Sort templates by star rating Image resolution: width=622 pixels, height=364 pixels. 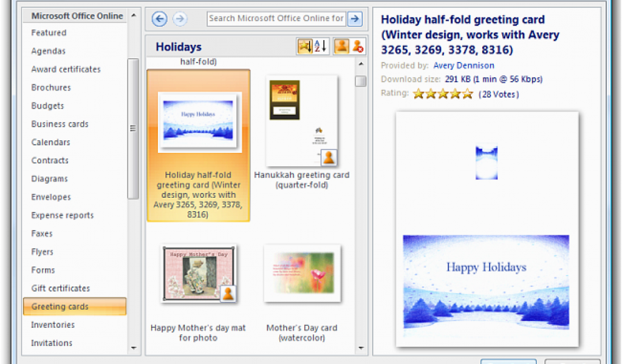[305, 46]
